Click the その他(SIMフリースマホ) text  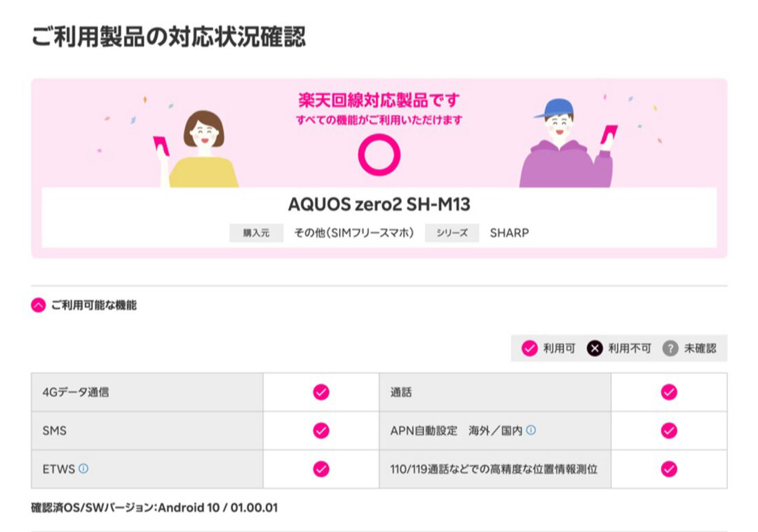(x=354, y=233)
